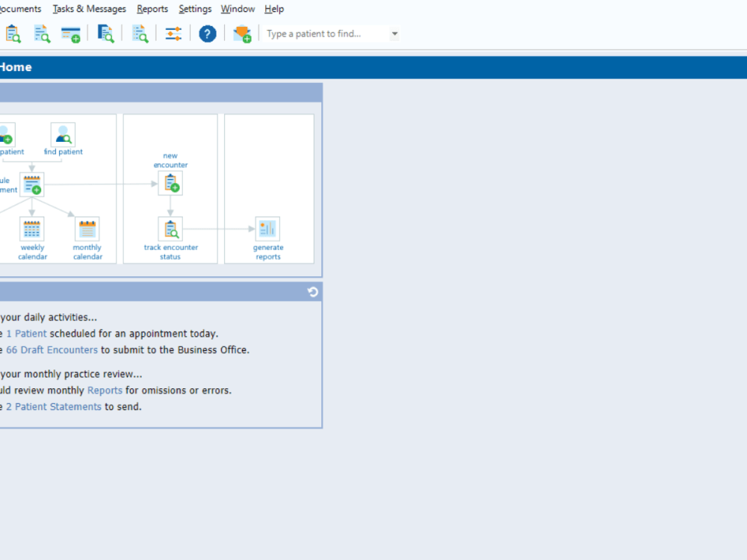Follow the '1 Patient' link
This screenshot has height=560, width=747.
27,334
